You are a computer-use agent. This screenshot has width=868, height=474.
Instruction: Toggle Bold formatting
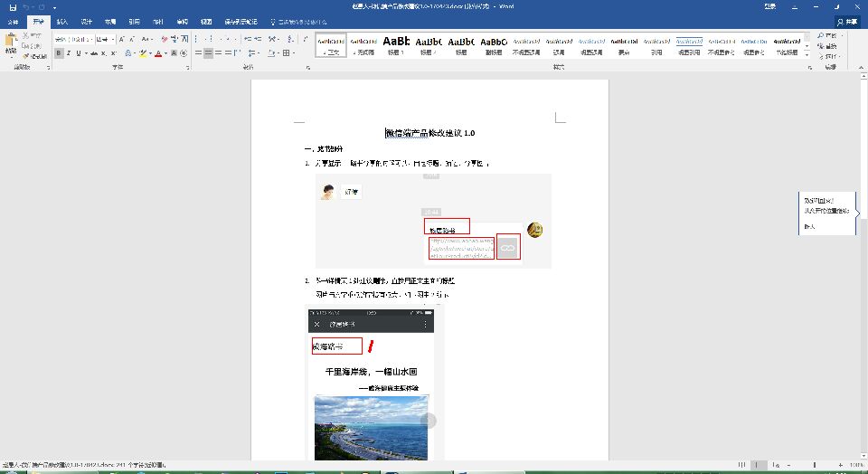[59, 53]
